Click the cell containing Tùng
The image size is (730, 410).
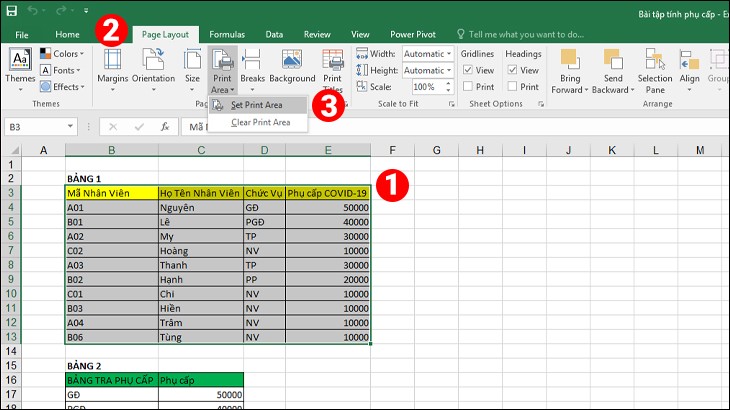[x=201, y=337]
